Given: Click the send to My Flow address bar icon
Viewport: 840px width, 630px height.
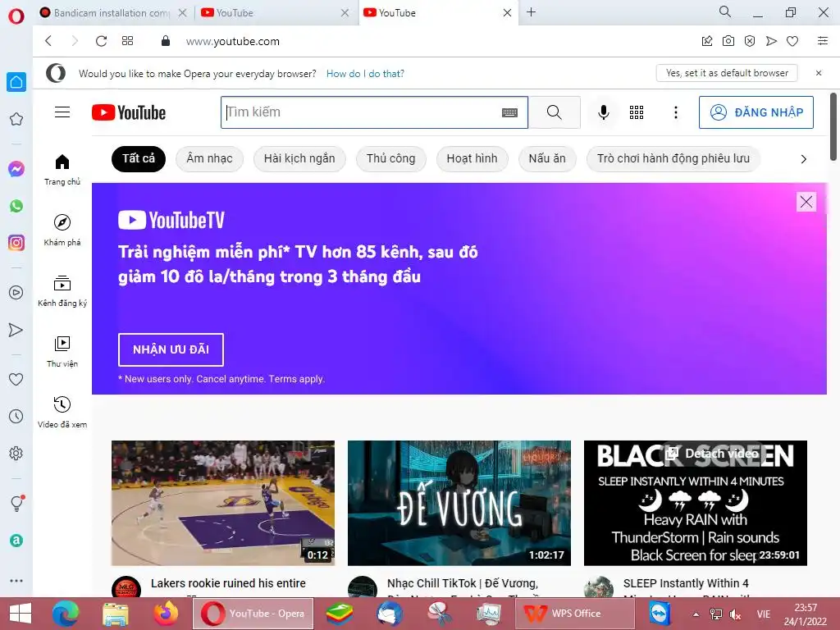Looking at the screenshot, I should click(x=771, y=41).
